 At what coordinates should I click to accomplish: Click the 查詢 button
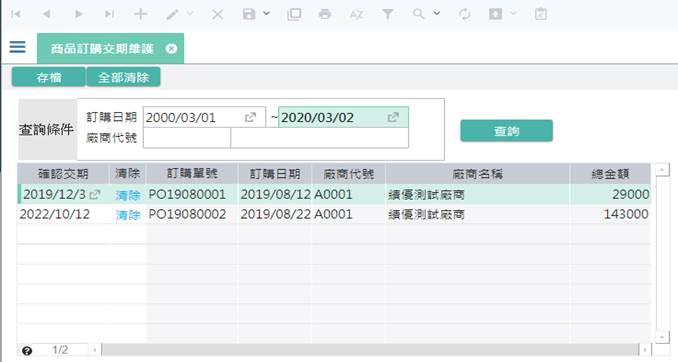(x=506, y=131)
